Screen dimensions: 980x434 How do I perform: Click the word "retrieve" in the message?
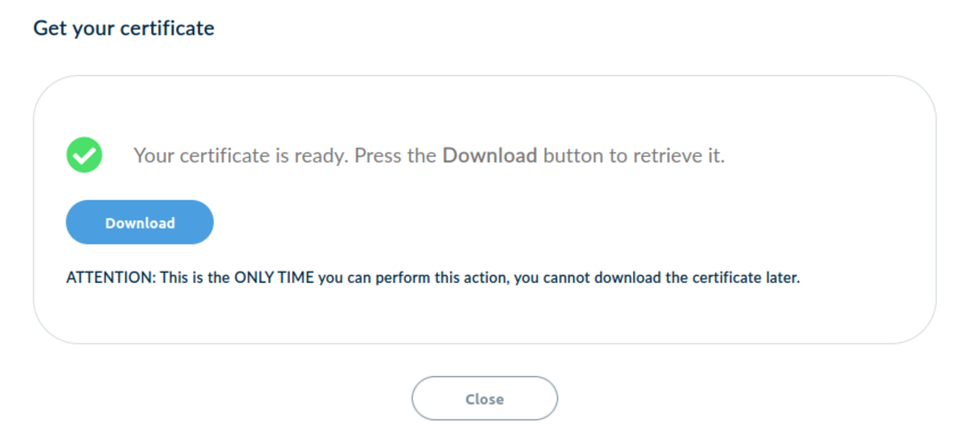click(x=661, y=156)
